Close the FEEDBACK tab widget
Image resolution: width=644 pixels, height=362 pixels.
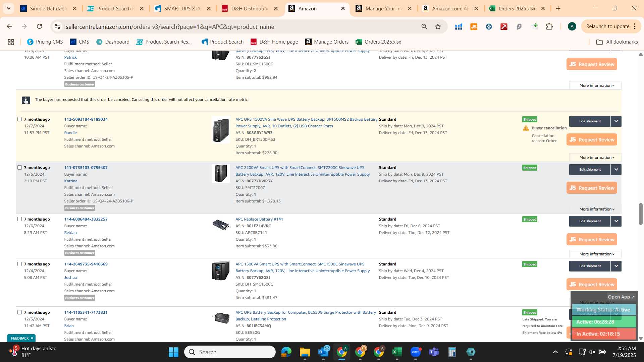point(32,338)
